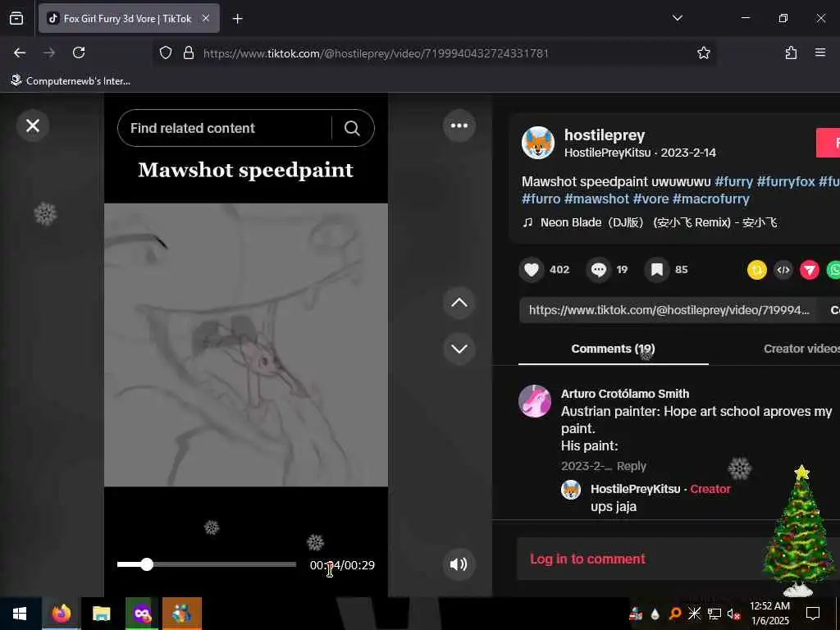
Task: Open comments via speech bubble icon
Action: [x=598, y=269]
